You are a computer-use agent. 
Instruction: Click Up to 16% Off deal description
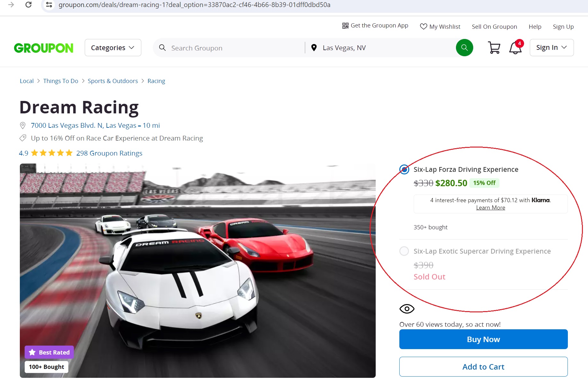[117, 138]
